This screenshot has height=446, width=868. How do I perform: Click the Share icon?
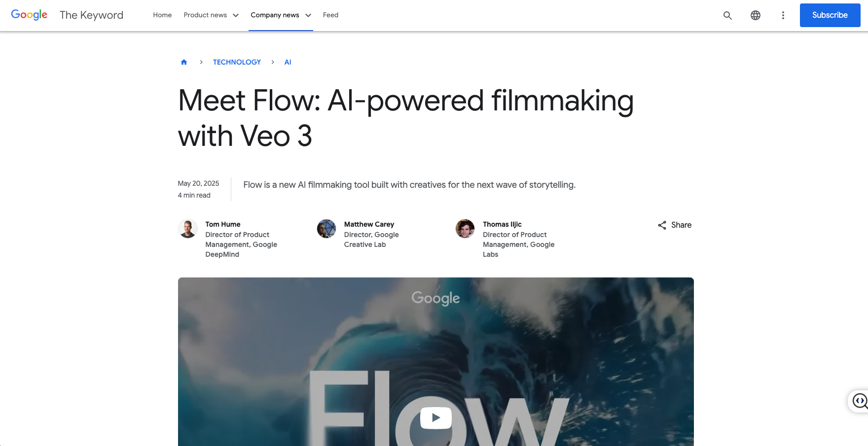pyautogui.click(x=662, y=225)
